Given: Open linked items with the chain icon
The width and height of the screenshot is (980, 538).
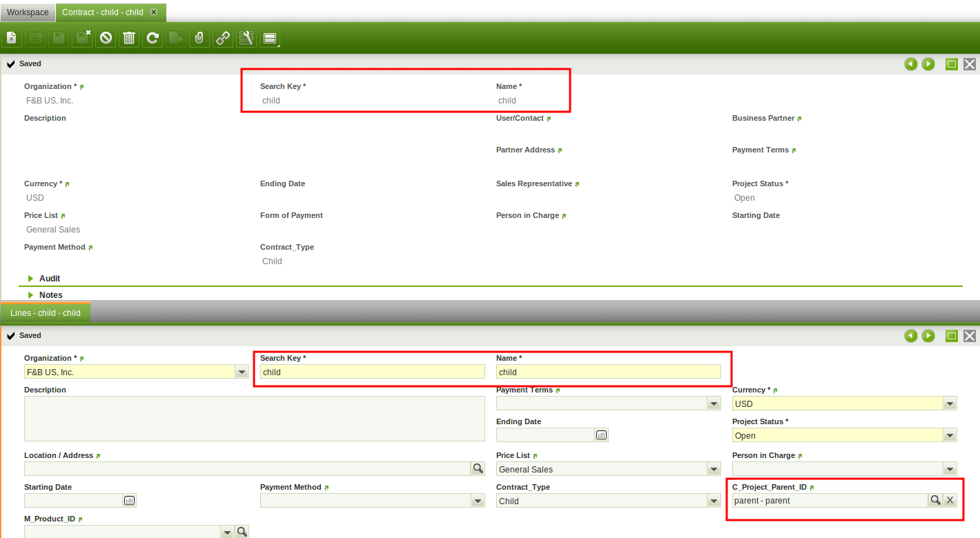Looking at the screenshot, I should (x=222, y=38).
